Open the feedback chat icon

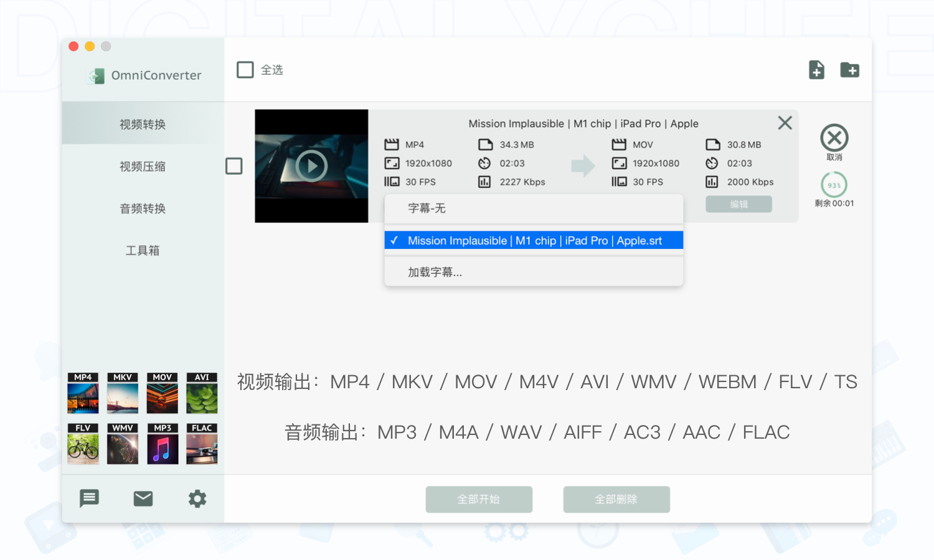(x=89, y=498)
